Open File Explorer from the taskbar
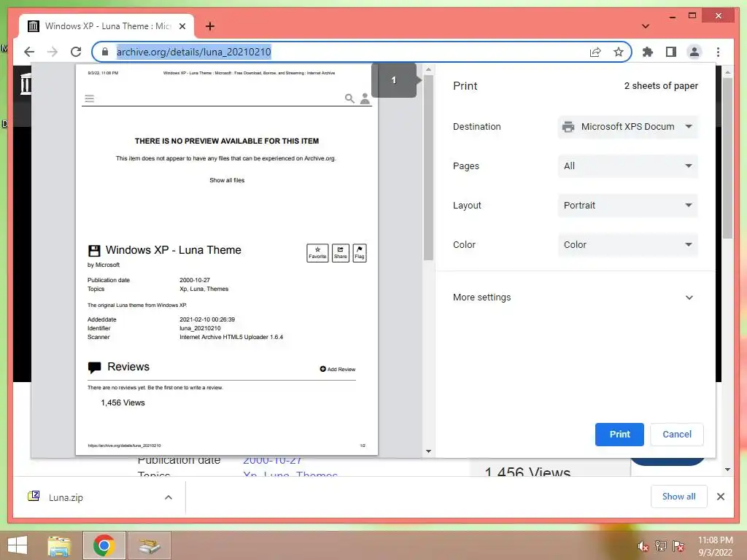 click(59, 545)
